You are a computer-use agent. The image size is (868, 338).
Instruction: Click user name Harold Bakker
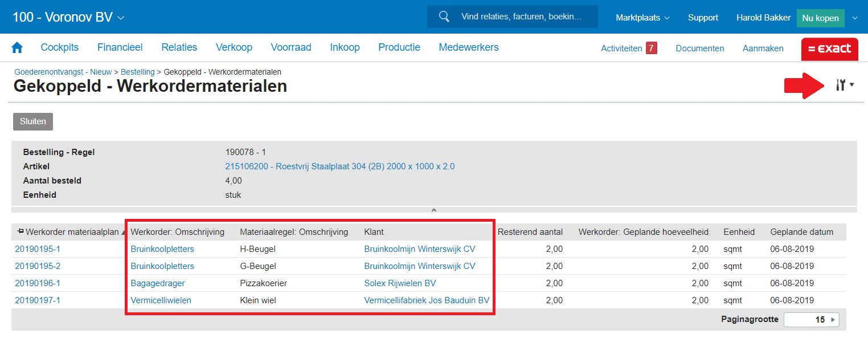(763, 18)
